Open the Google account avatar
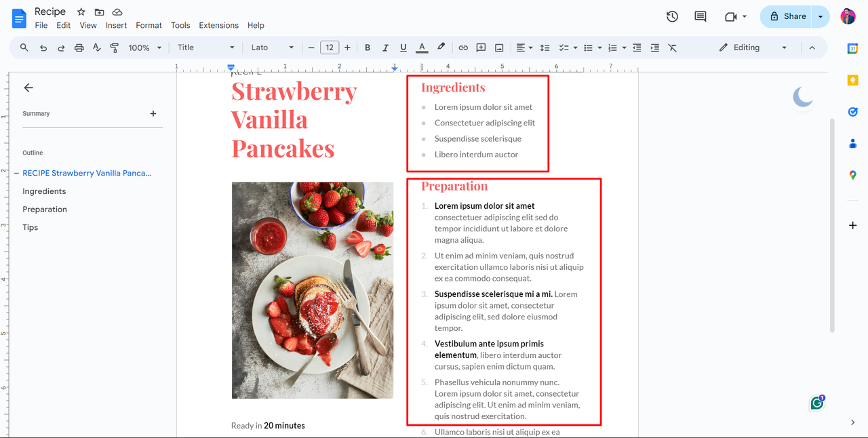Image resolution: width=868 pixels, height=438 pixels. (848, 16)
